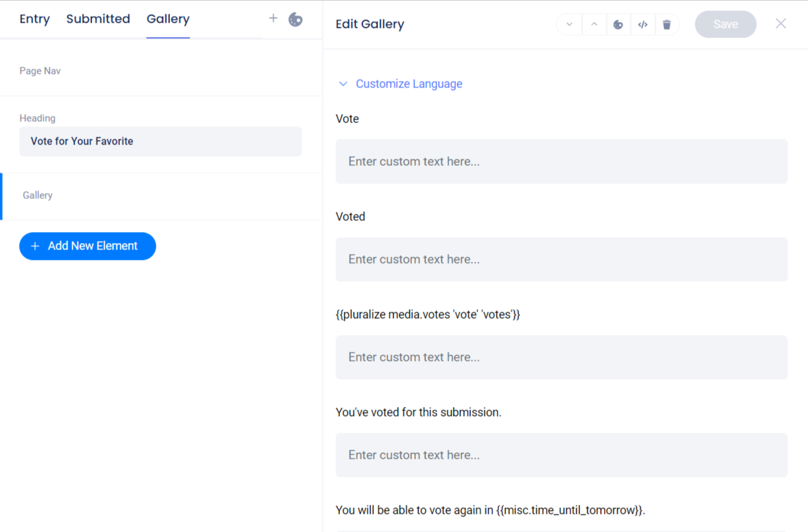Click the plus icon beside the Gallery tab
This screenshot has width=808, height=532.
tap(273, 19)
